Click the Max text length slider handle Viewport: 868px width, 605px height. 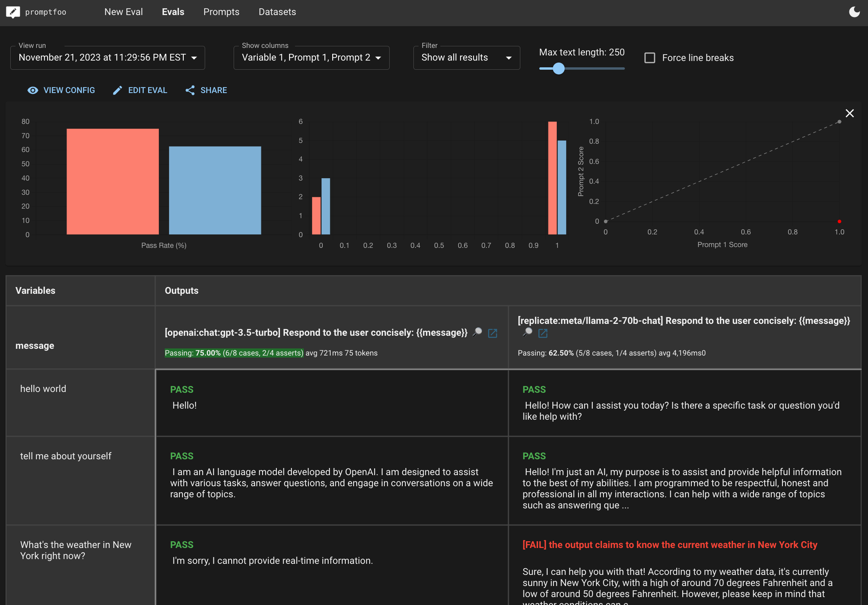[558, 68]
